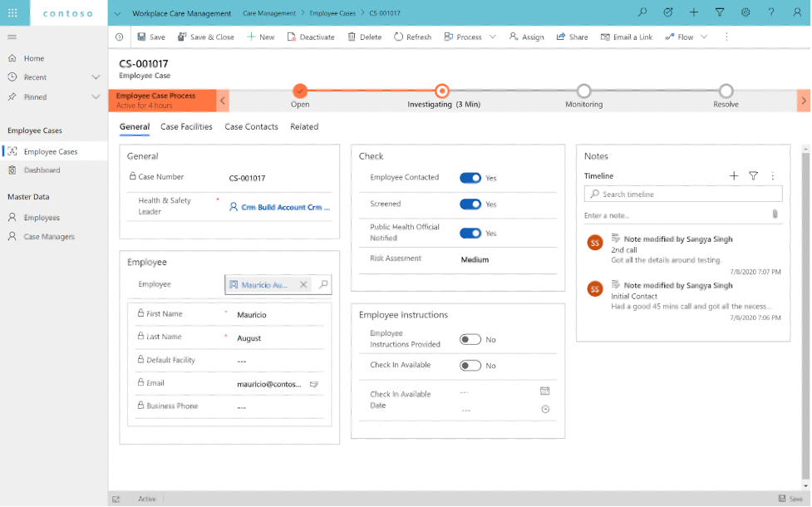Image resolution: width=812 pixels, height=507 pixels.
Task: Add a new timeline record via plus icon
Action: (x=734, y=176)
